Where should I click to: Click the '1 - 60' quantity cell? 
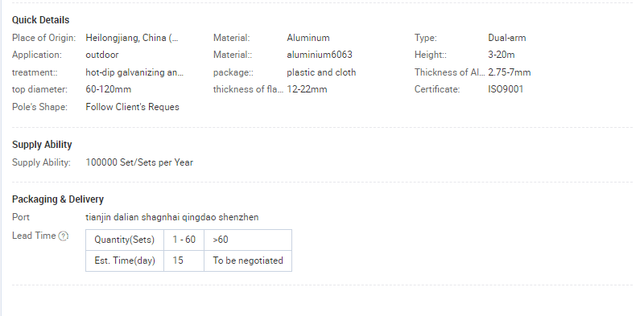[x=184, y=240]
